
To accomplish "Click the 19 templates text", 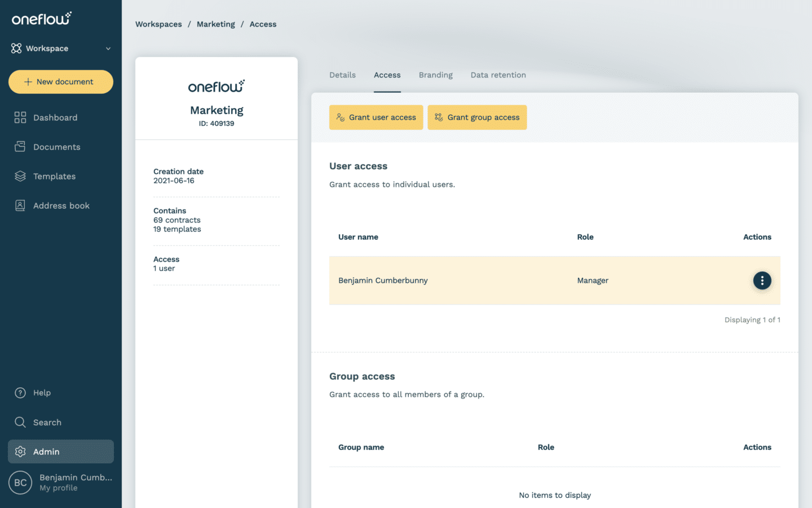I will pos(177,229).
